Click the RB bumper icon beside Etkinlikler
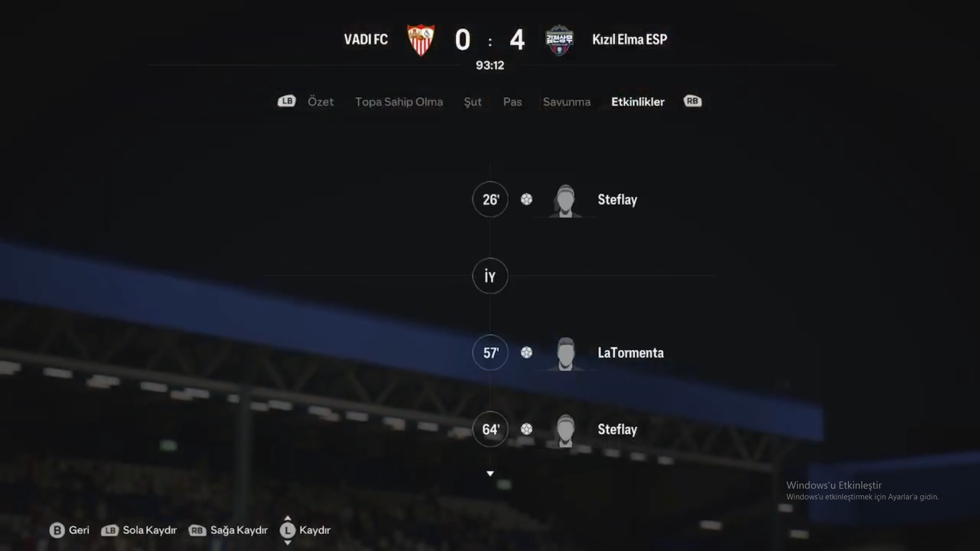 [x=692, y=101]
